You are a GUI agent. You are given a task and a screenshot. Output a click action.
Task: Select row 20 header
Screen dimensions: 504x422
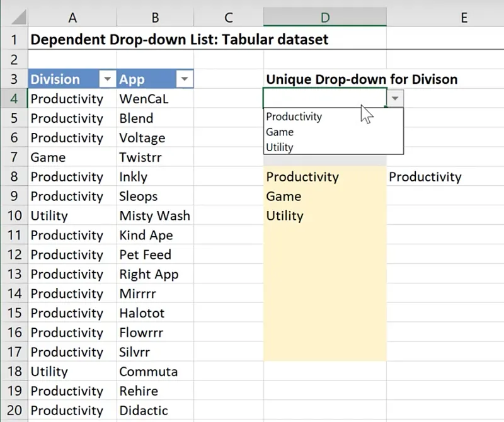coord(13,411)
